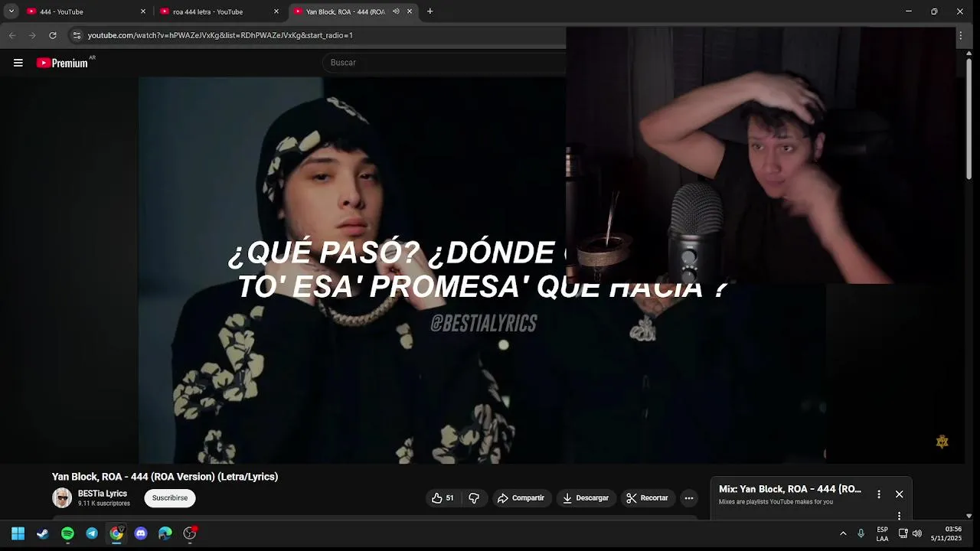This screenshot has width=980, height=551.
Task: Close the active Yan Block tab
Action: (x=410, y=11)
